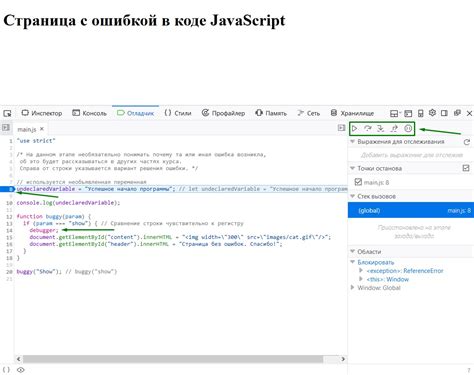Close the developer tools panel

pos(469,113)
